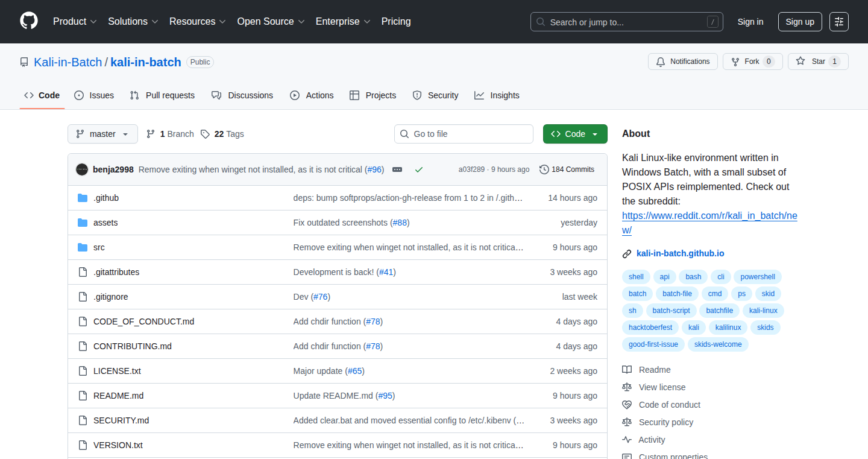Open the green Code dropdown button

coord(575,134)
